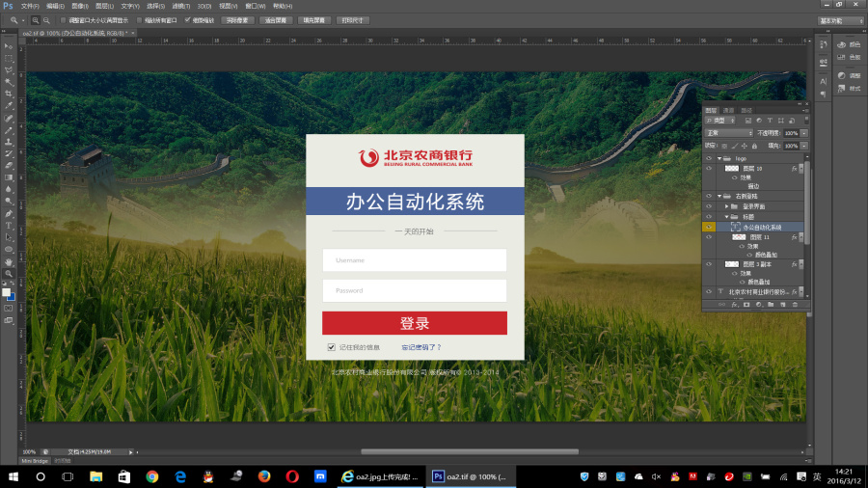Open the 编辑(E) menu
This screenshot has height=488, width=868.
tap(55, 6)
